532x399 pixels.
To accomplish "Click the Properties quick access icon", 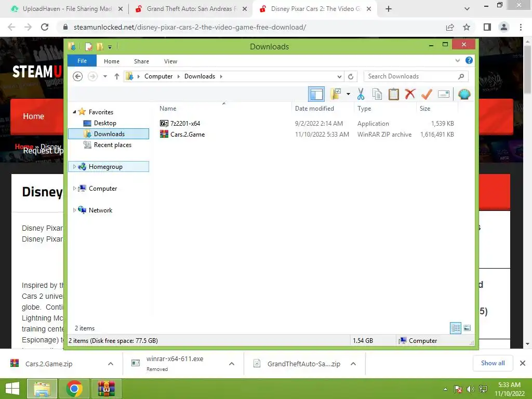I will [x=88, y=46].
